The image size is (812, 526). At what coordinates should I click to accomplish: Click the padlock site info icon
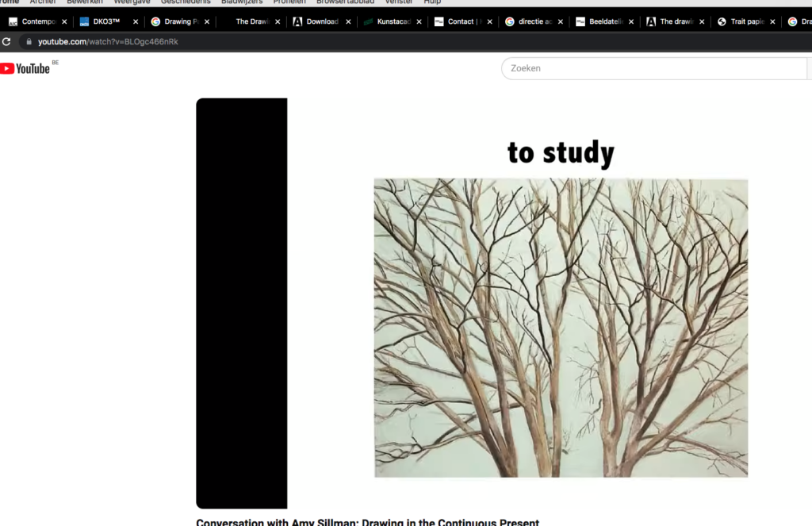pos(29,41)
